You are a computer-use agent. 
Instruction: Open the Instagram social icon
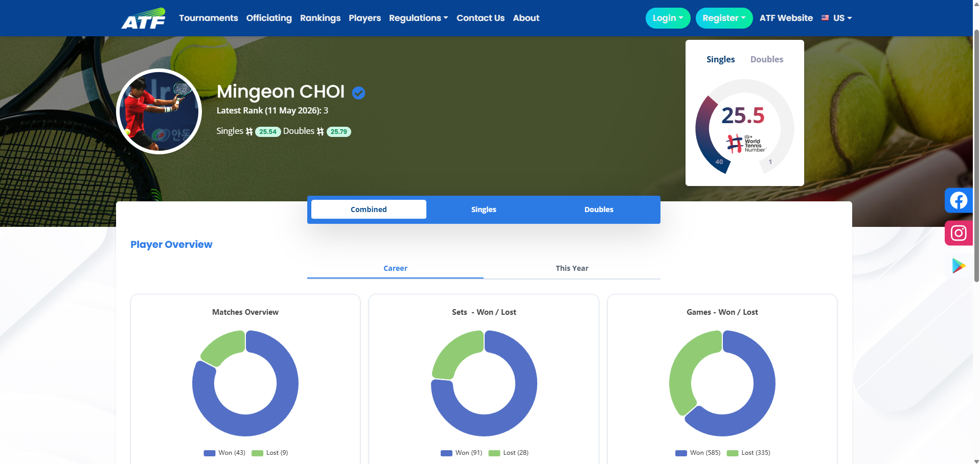(x=959, y=233)
